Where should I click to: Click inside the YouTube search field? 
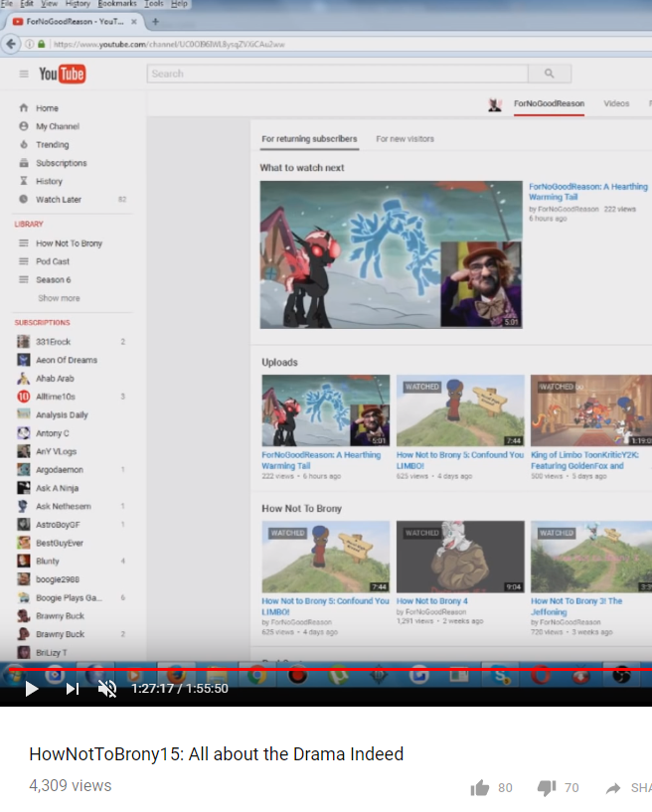tap(338, 74)
